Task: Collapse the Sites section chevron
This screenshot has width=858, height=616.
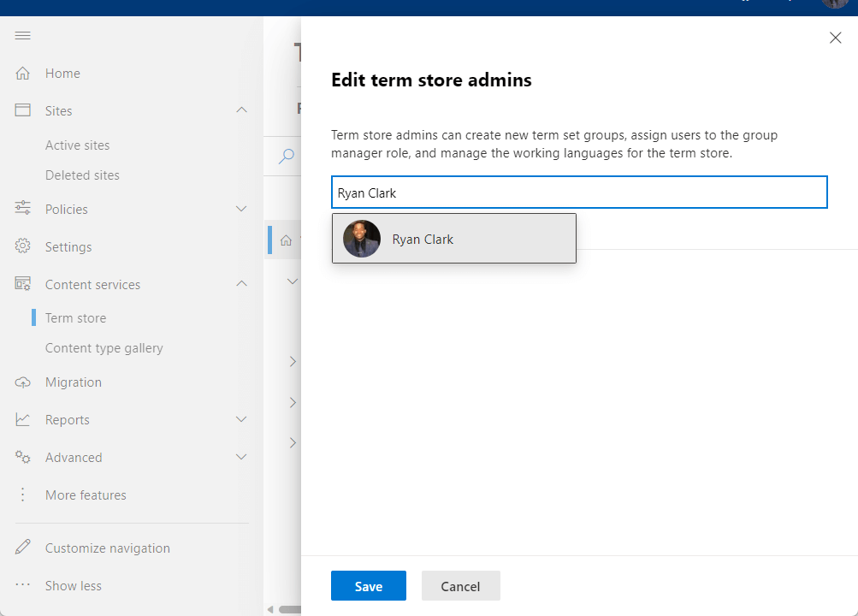Action: coord(241,110)
